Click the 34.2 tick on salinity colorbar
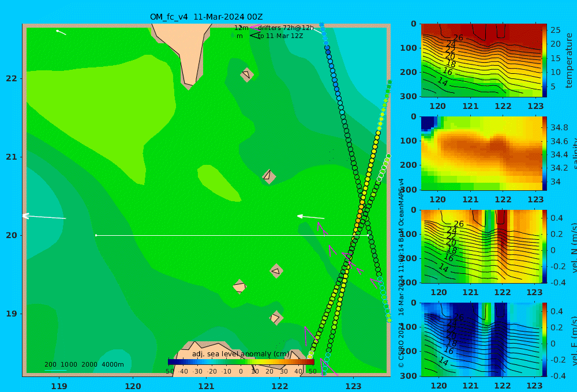The width and height of the screenshot is (577, 392). 559,168
